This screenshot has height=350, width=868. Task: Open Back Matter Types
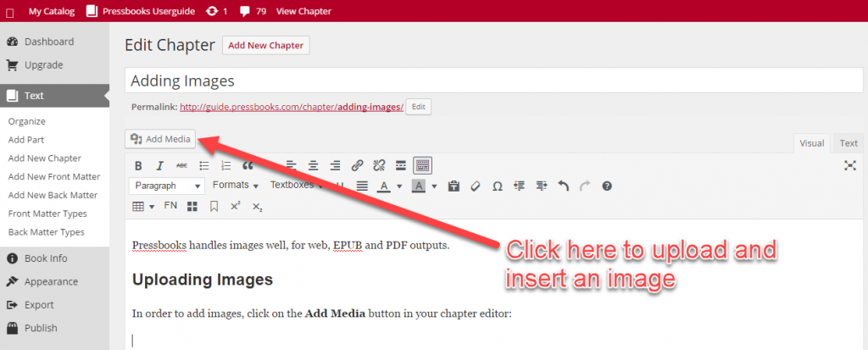pos(47,232)
